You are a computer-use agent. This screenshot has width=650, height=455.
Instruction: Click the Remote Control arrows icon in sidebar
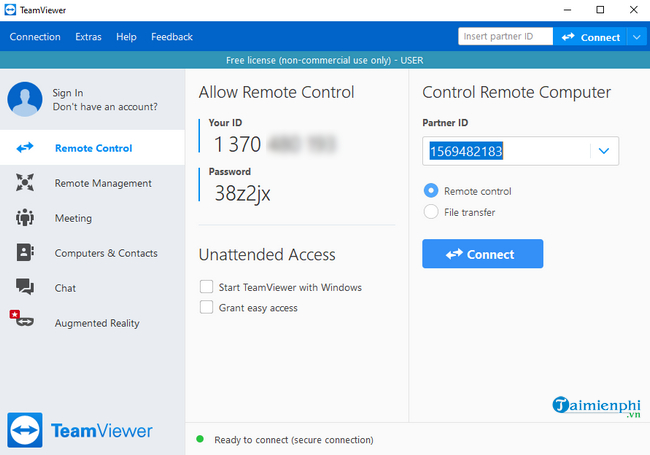pyautogui.click(x=25, y=148)
